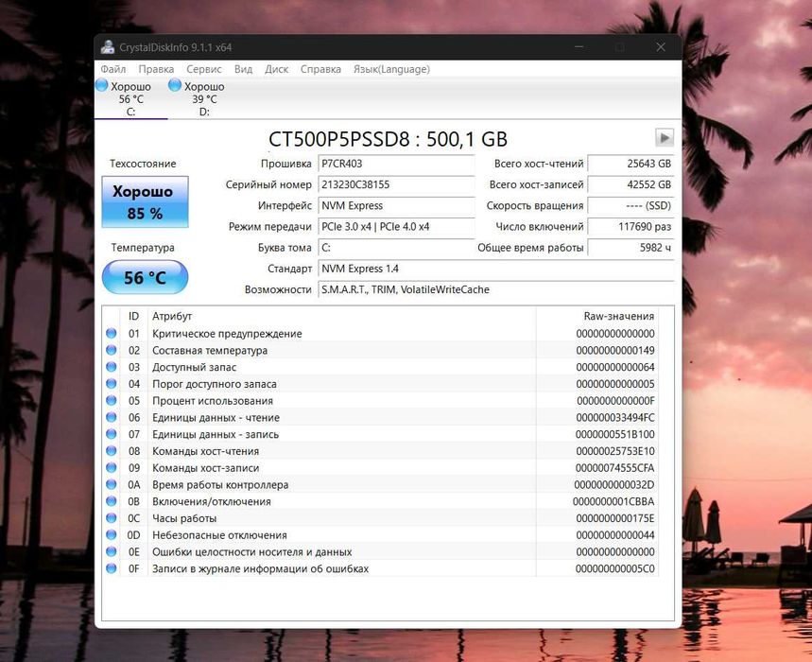The height and width of the screenshot is (662, 812).
Task: Click the Общее время работы value 5982 ч
Action: point(631,248)
